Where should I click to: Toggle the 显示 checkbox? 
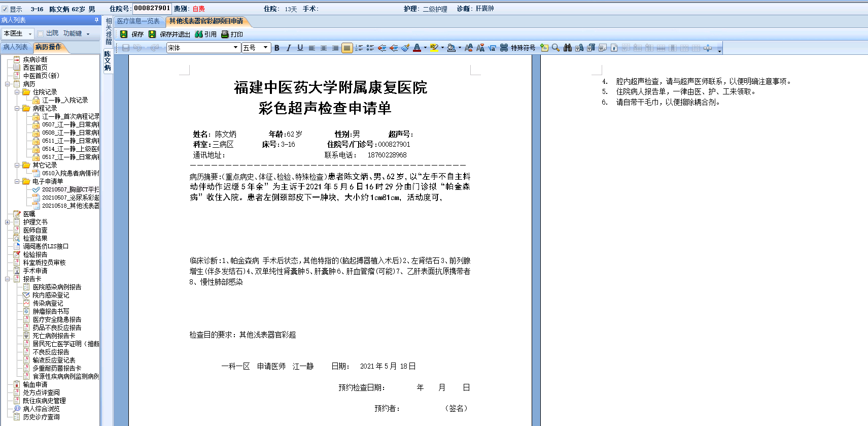point(5,9)
